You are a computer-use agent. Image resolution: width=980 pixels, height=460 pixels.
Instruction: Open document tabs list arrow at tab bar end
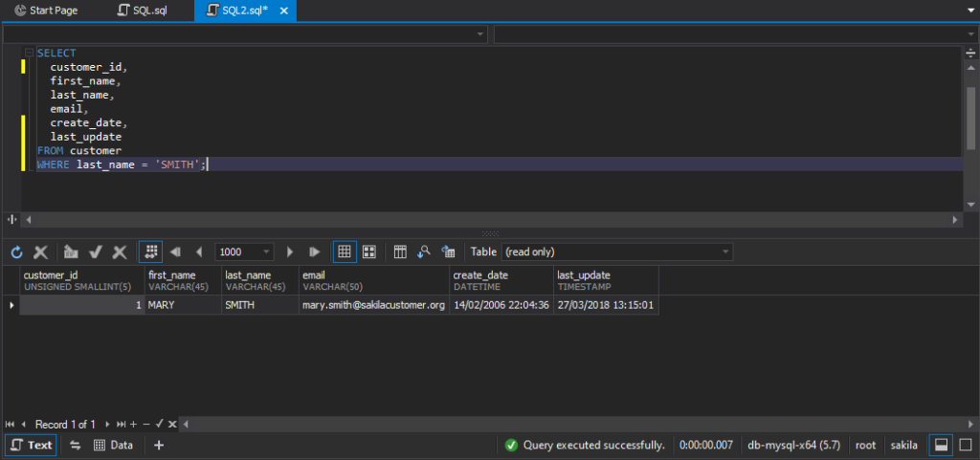[970, 10]
